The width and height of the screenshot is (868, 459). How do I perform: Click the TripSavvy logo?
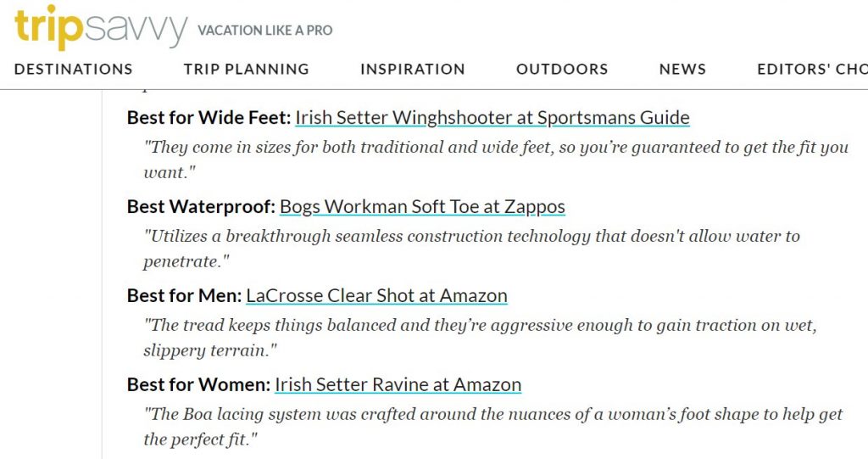click(101, 27)
